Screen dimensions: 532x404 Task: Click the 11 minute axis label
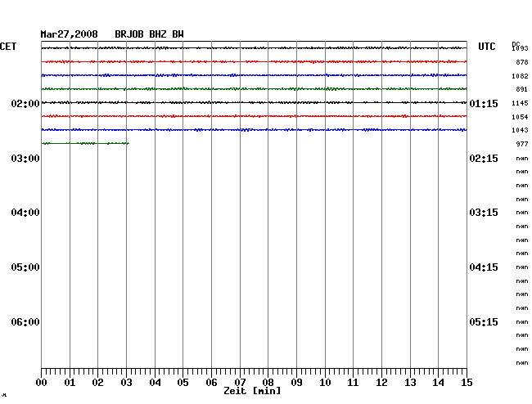point(353,383)
